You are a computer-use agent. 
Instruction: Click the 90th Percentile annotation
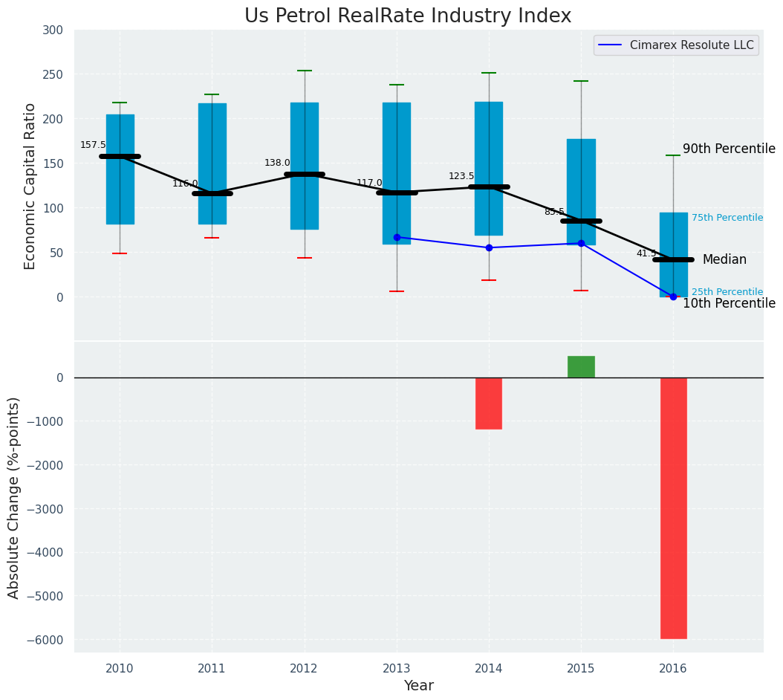point(729,149)
